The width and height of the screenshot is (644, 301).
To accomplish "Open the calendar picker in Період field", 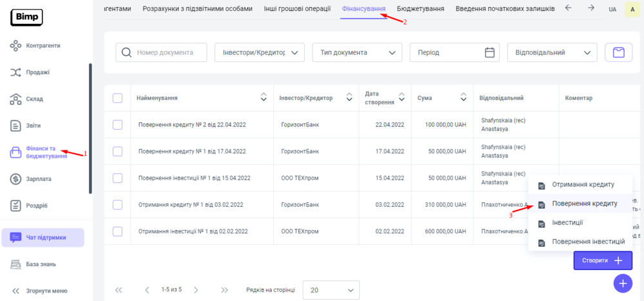I will tap(489, 52).
